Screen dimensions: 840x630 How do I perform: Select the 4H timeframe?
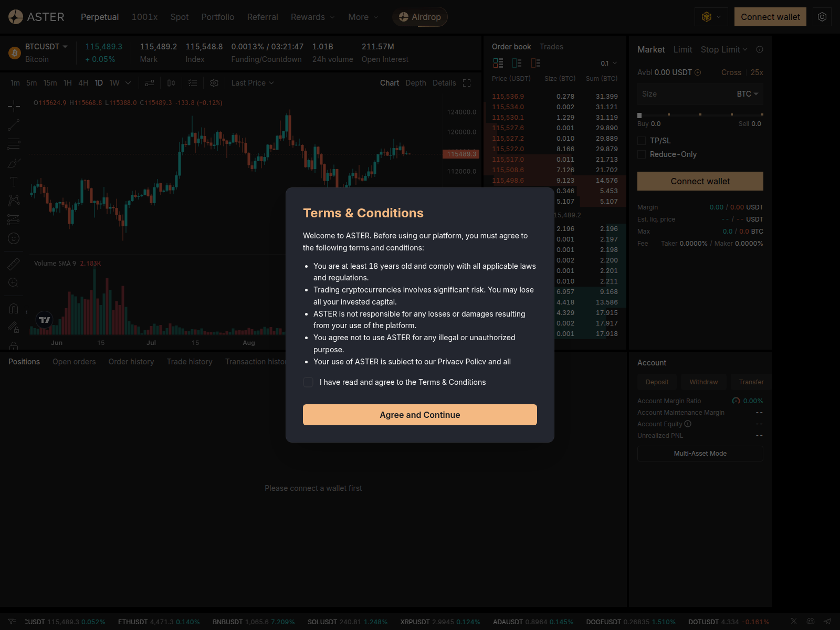point(83,83)
